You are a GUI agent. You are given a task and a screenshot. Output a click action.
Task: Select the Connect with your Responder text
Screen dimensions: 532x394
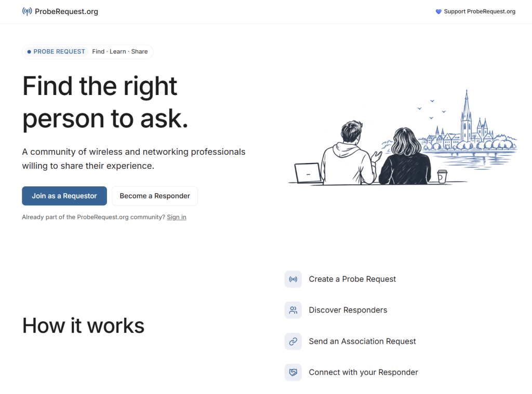363,372
